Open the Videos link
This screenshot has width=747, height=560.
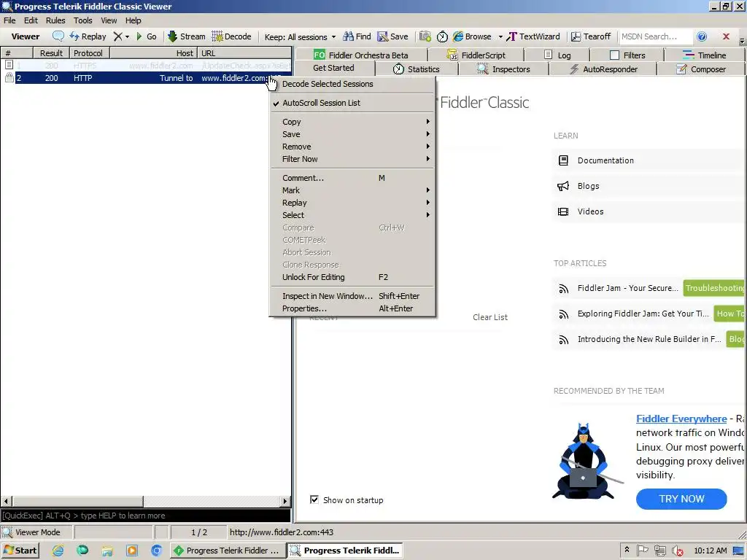pyautogui.click(x=590, y=211)
